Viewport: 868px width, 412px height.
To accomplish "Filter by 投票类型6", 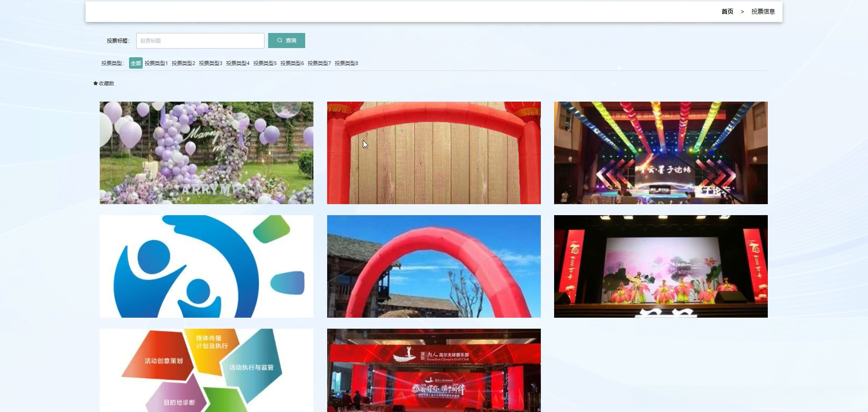I will [292, 63].
